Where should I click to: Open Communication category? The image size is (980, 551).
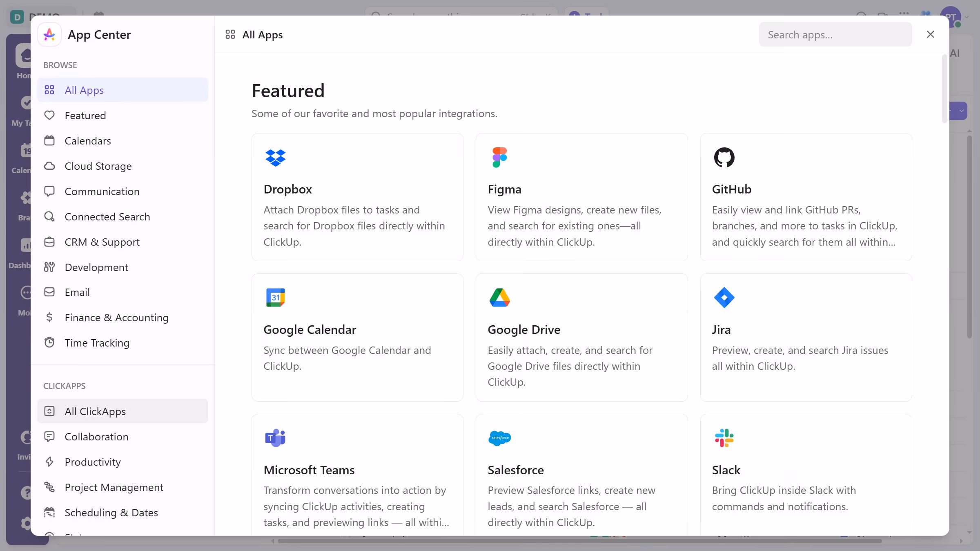pyautogui.click(x=122, y=191)
